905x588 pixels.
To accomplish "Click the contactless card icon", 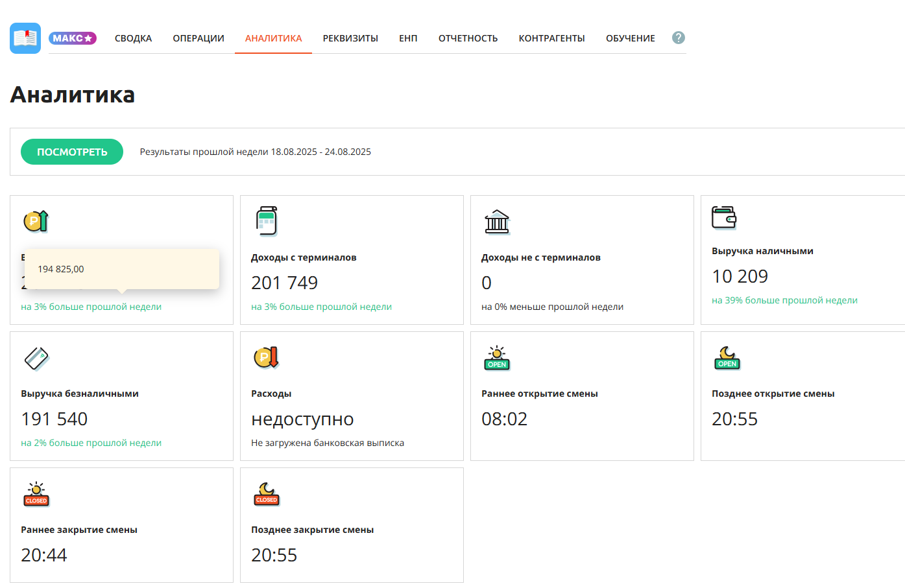I will tap(37, 358).
